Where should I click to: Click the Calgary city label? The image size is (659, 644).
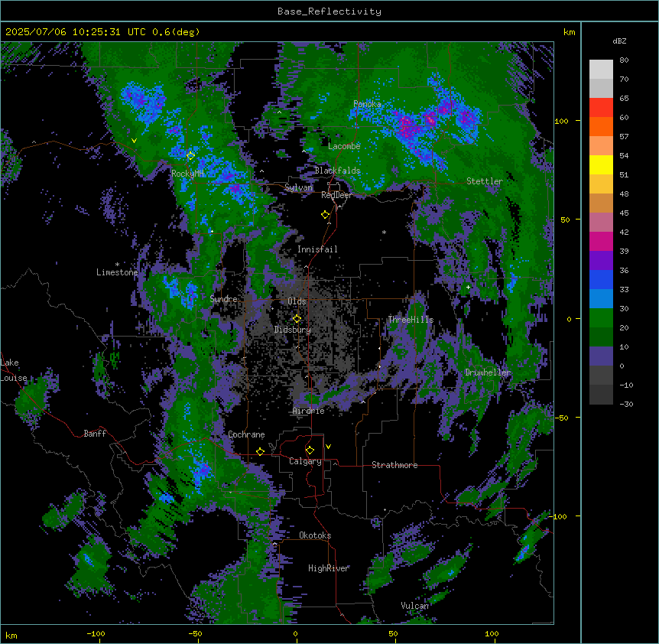(x=305, y=461)
